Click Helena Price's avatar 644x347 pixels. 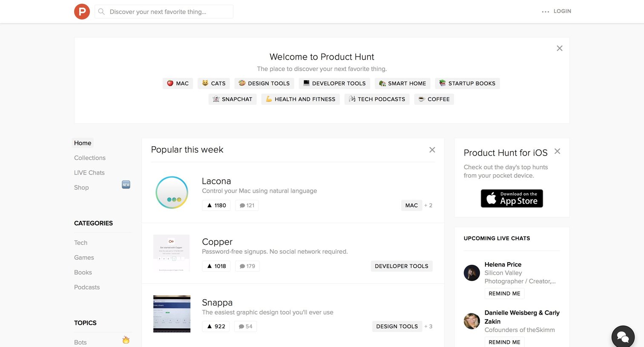(x=471, y=273)
